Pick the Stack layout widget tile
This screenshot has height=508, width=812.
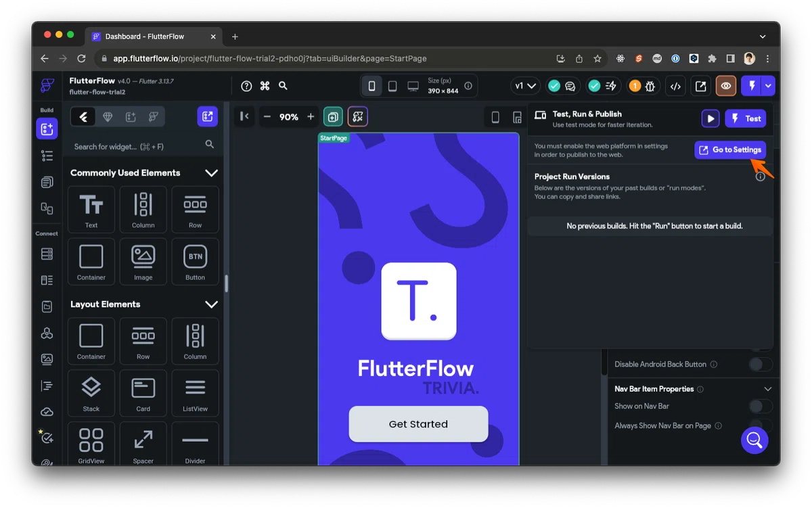[91, 393]
